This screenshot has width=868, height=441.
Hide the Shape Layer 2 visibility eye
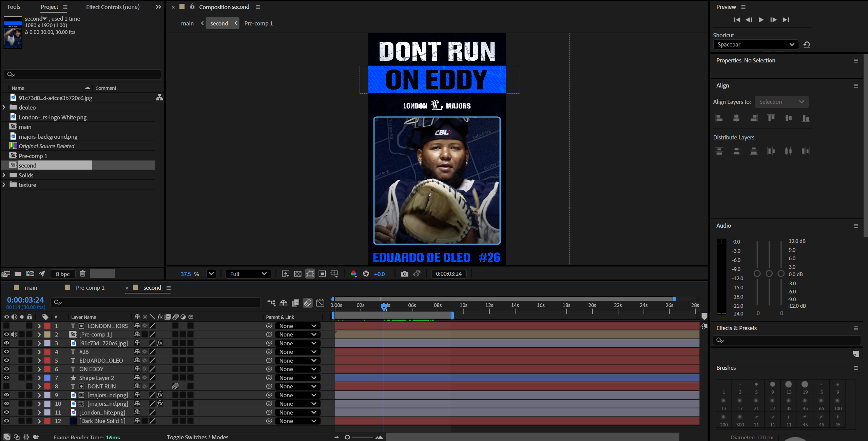pyautogui.click(x=6, y=378)
